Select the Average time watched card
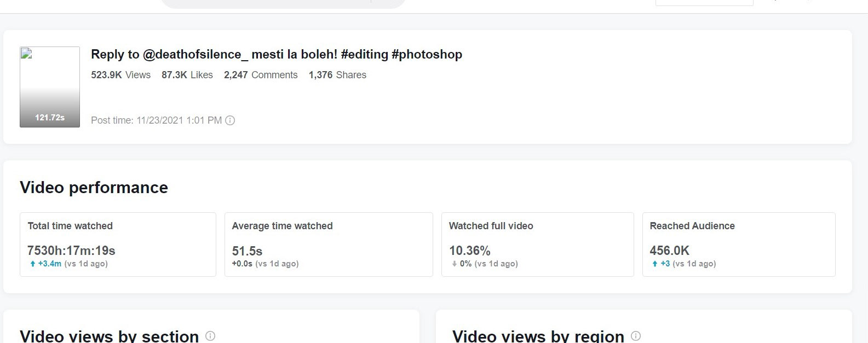 click(329, 244)
